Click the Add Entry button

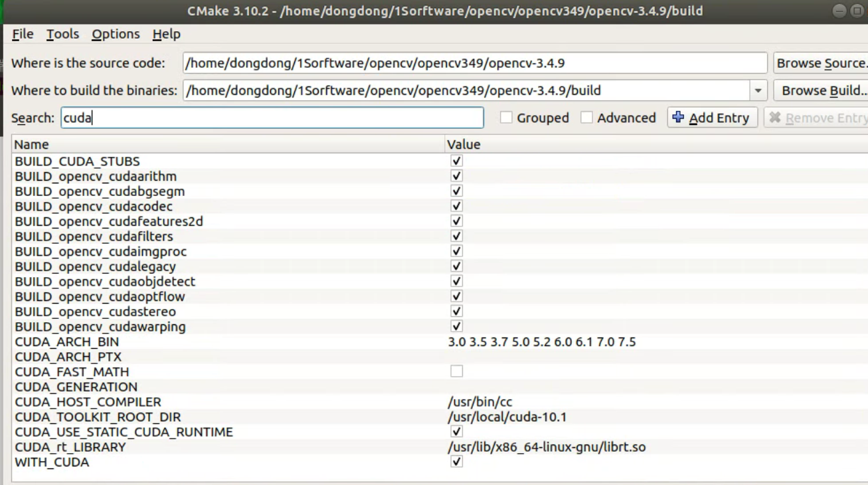point(712,118)
